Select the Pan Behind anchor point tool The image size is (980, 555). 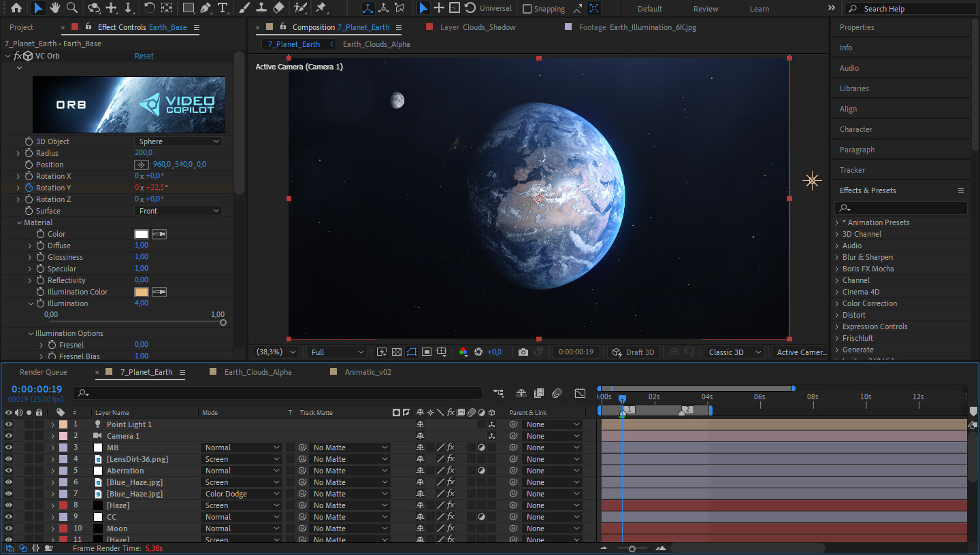point(167,8)
